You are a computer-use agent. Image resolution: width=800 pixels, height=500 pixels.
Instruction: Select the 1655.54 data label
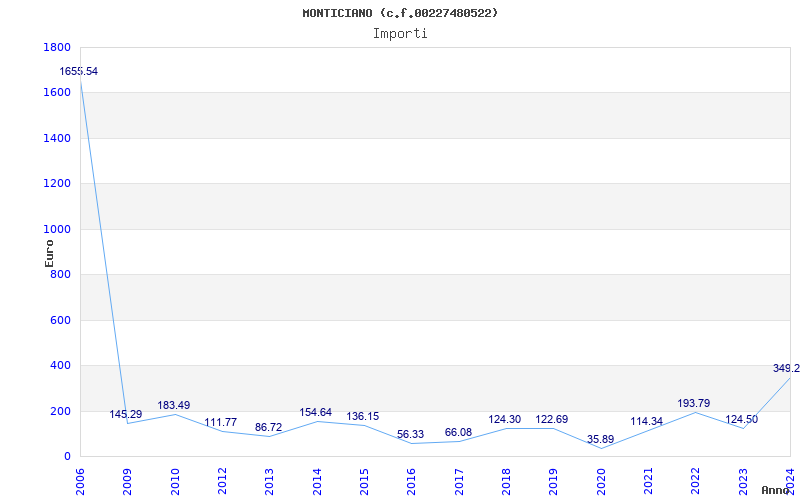click(79, 71)
